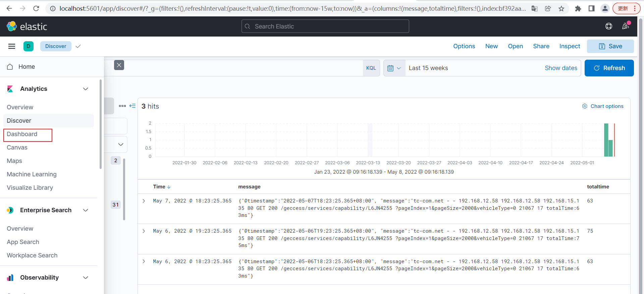
Task: Click the Discover breadcrumb badge
Action: [56, 46]
